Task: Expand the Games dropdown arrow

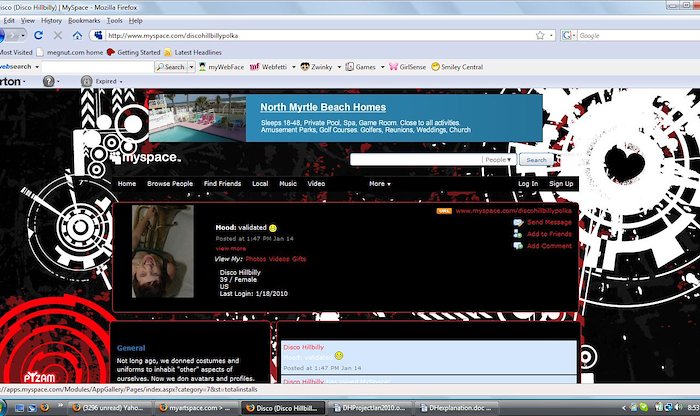Action: 382,67
